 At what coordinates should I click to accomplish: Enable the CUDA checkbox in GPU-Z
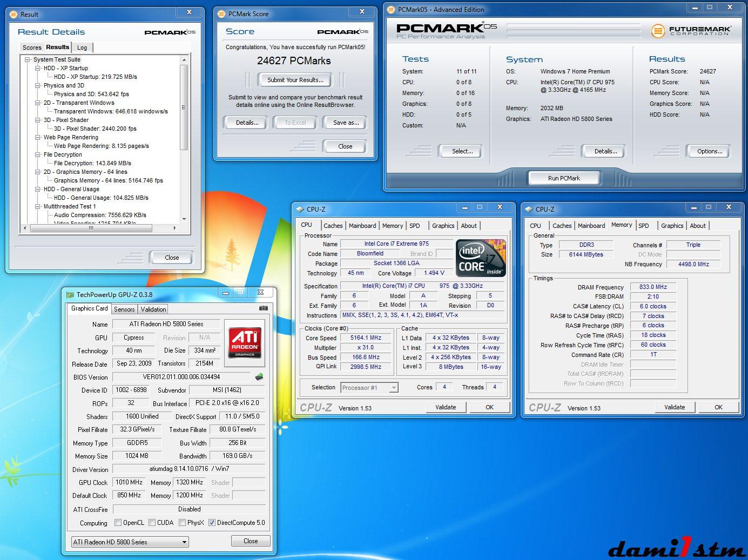[152, 522]
